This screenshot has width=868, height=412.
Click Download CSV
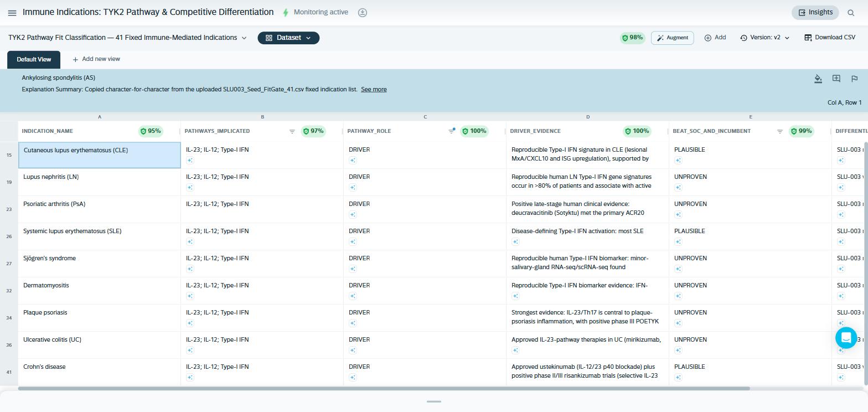830,38
